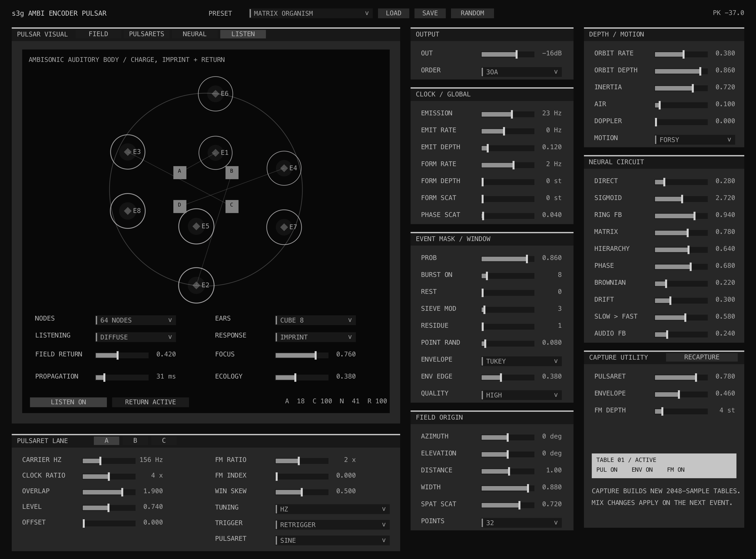The width and height of the screenshot is (756, 559).
Task: Open the MOTION FORSY dropdown
Action: tap(695, 139)
